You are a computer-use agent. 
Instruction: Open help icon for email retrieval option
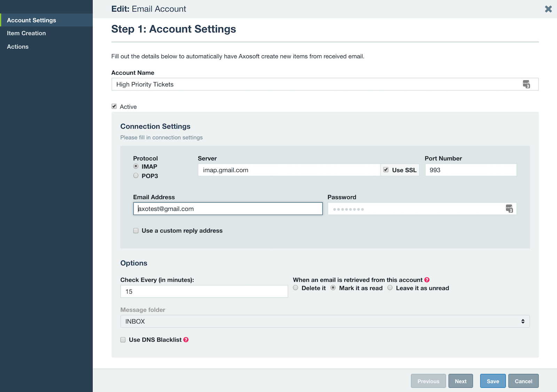427,280
